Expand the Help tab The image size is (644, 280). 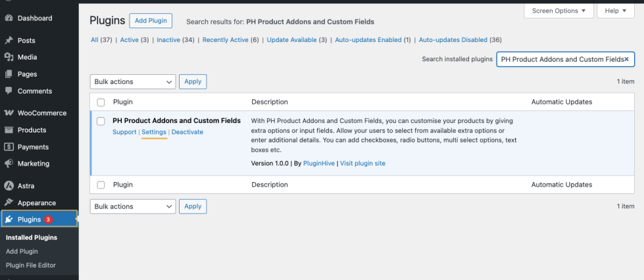tap(615, 11)
